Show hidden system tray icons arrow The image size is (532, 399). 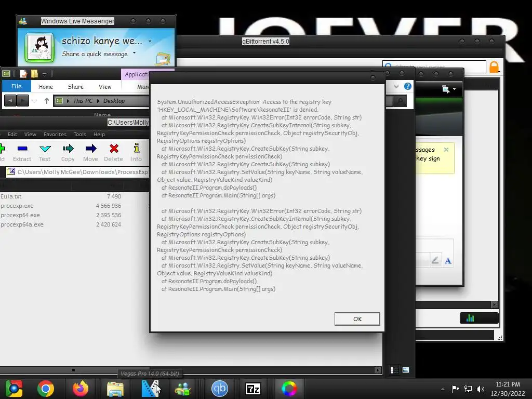443,389
